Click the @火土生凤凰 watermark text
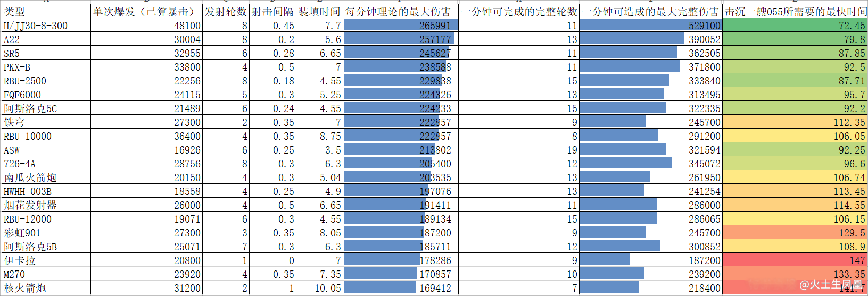 [x=830, y=285]
